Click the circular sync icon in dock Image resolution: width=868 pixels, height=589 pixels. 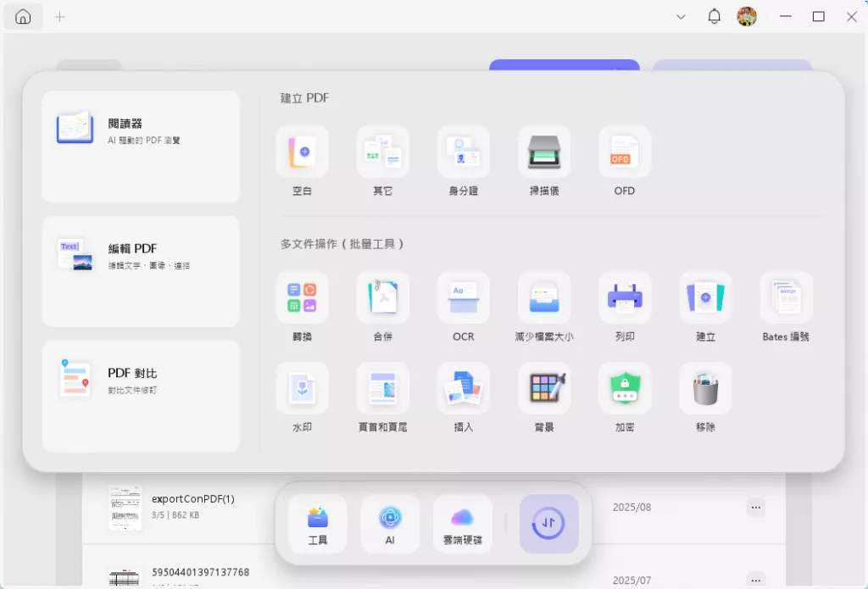(x=548, y=524)
